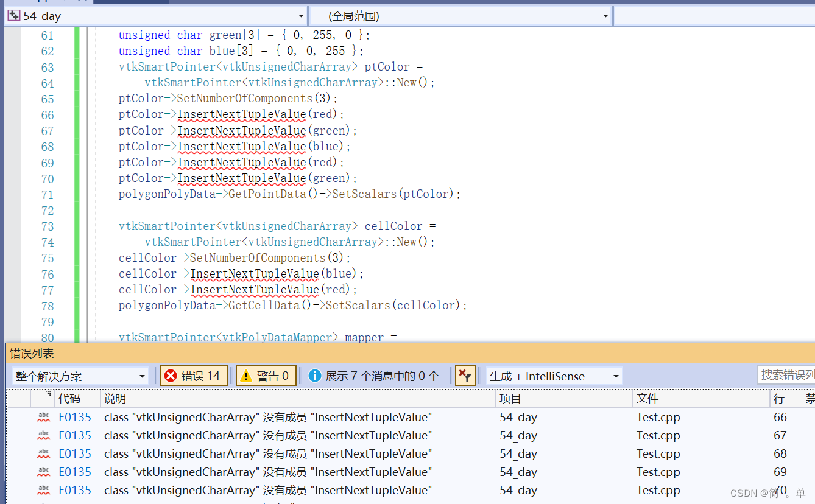
Task: Click the abc icon on the last error row
Action: [x=43, y=490]
